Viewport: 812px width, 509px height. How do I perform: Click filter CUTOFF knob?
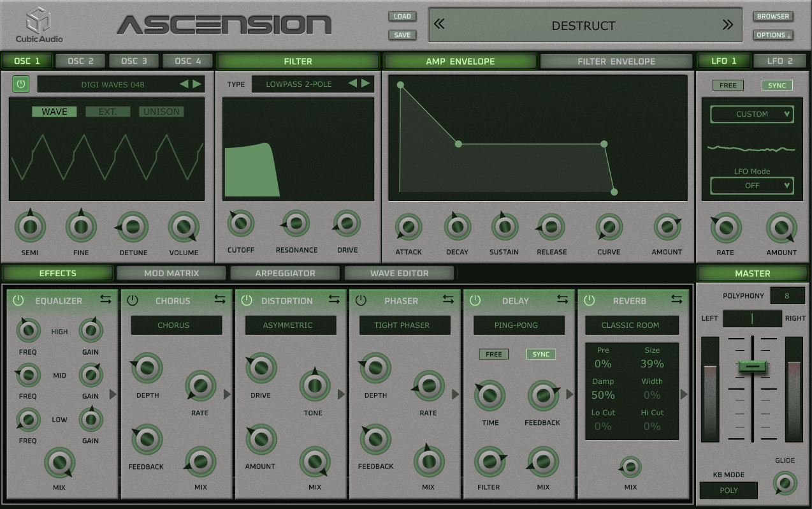point(241,223)
